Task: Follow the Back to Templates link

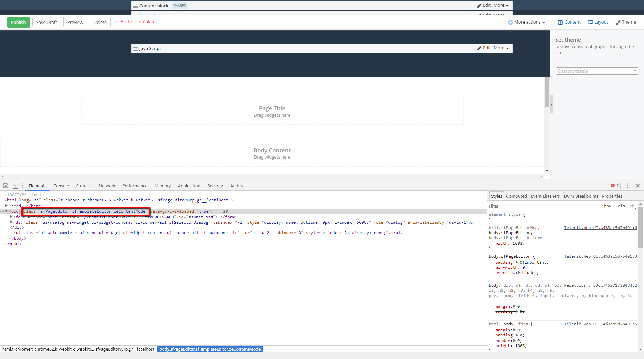Action: coord(139,22)
